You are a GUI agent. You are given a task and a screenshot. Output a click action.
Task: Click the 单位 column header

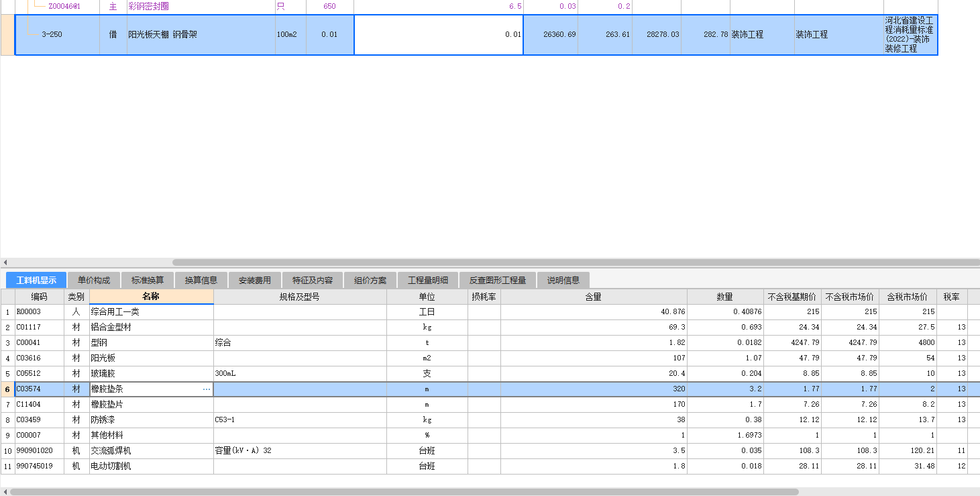pos(427,297)
